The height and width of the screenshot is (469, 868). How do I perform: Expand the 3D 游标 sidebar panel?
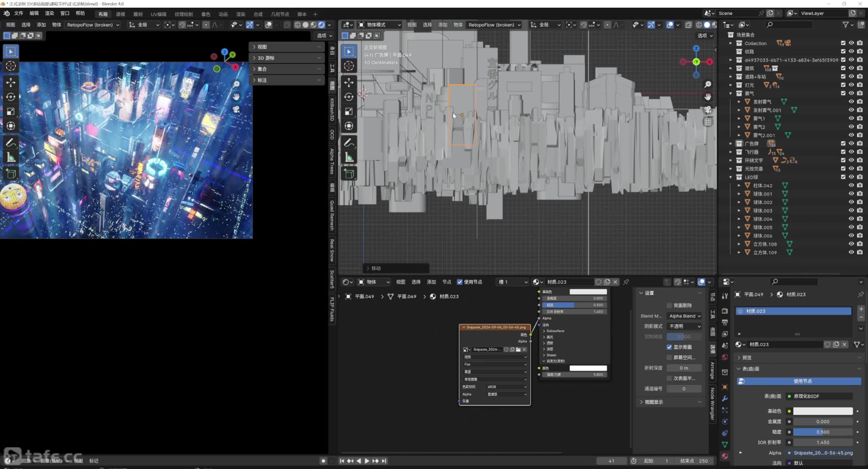coord(287,58)
